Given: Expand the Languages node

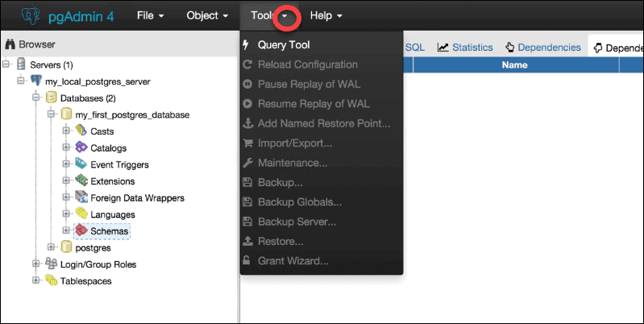Looking at the screenshot, I should pos(66,214).
